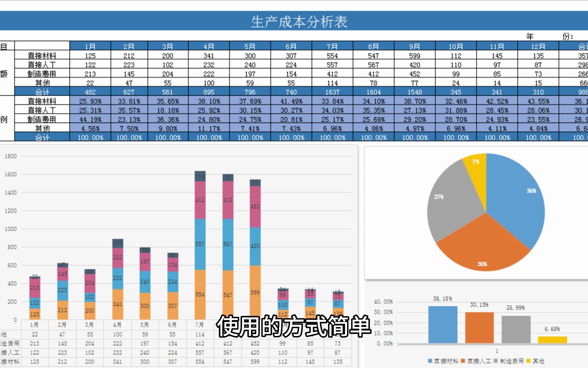Click the 份: label above the table
This screenshot has width=588, height=368.
[x=568, y=36]
